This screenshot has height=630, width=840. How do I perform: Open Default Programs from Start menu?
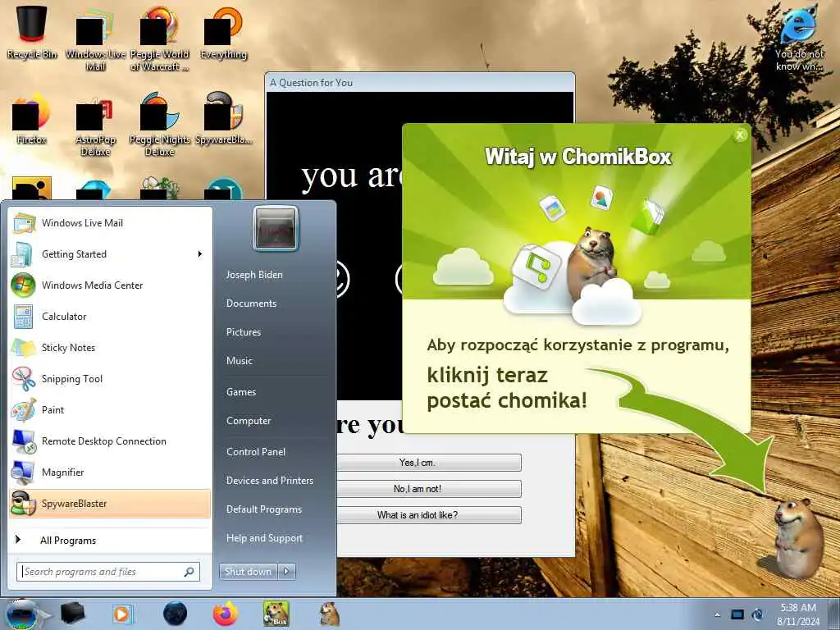264,509
